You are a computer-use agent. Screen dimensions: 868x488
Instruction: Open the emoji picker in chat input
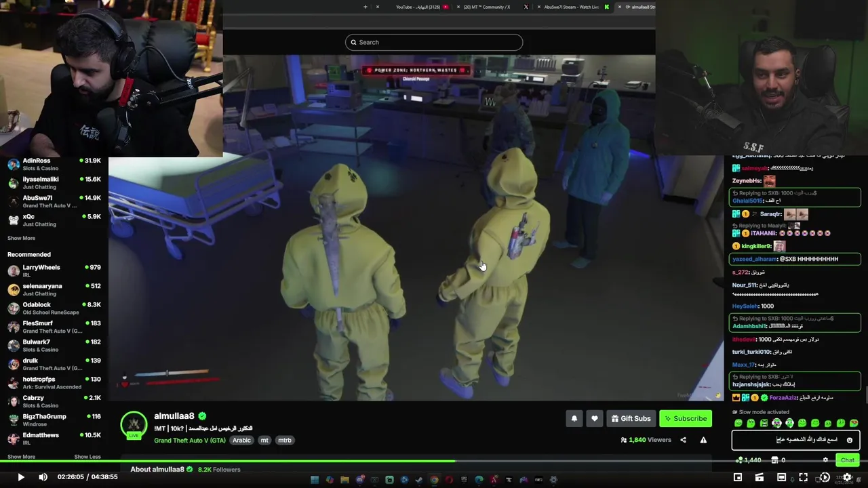[849, 440]
